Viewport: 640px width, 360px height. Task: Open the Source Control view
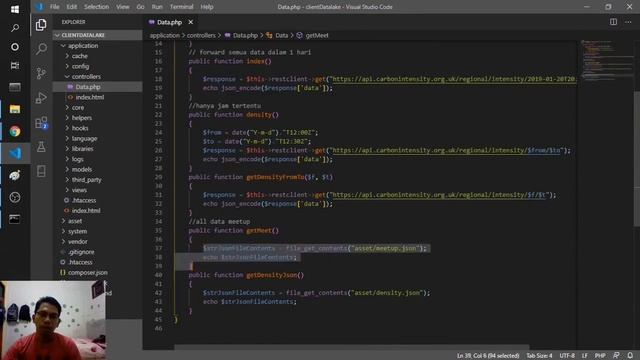click(x=41, y=73)
